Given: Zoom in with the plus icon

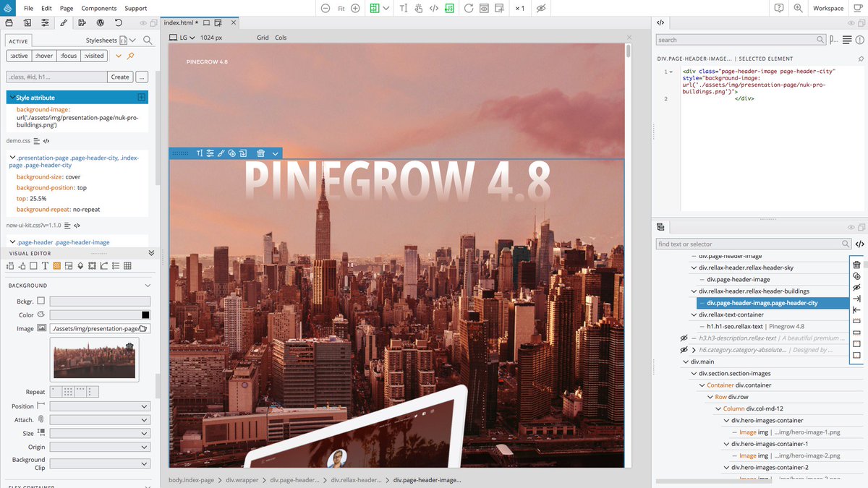Looking at the screenshot, I should [355, 8].
